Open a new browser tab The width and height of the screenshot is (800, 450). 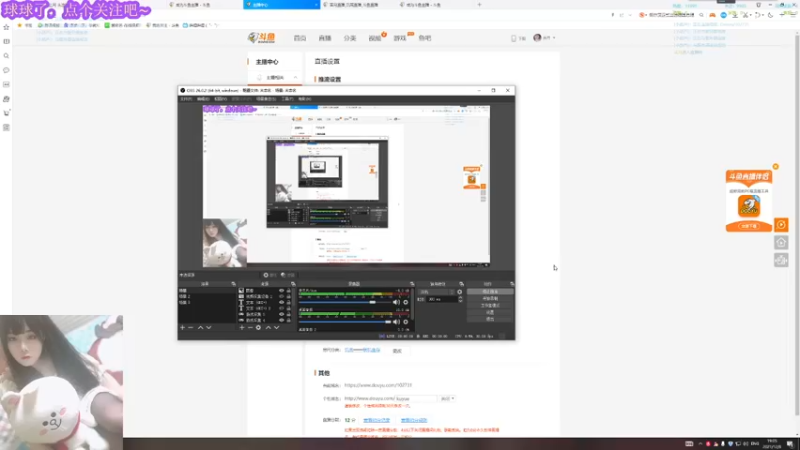479,5
